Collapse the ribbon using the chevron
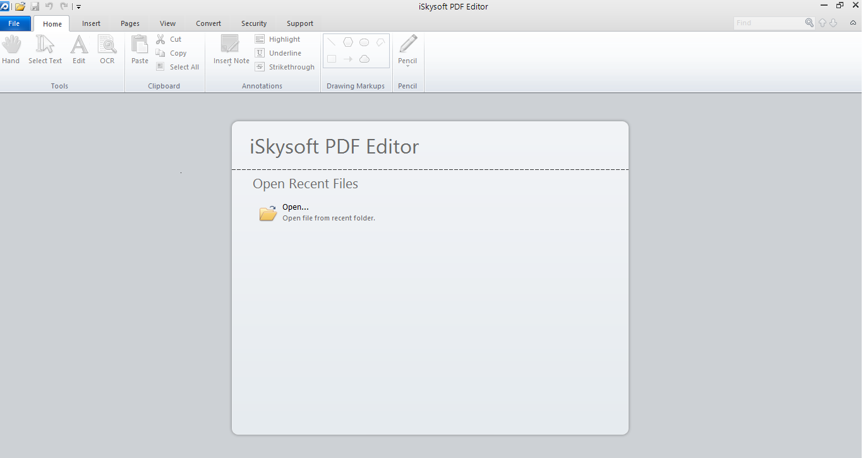This screenshot has width=868, height=458. (853, 23)
